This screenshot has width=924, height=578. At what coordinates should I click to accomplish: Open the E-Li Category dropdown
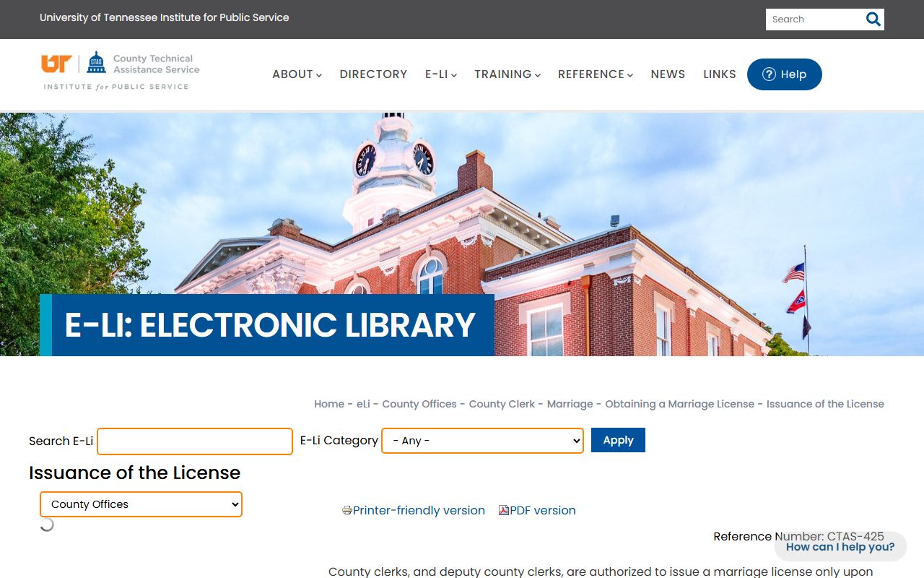click(x=482, y=441)
